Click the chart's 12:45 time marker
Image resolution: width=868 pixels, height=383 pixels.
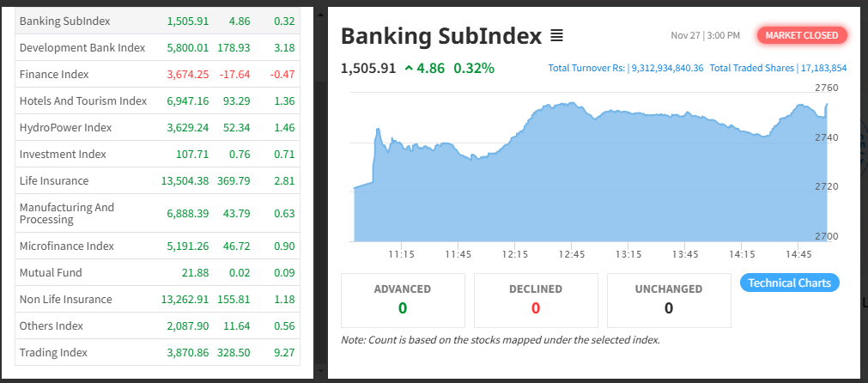tap(571, 254)
